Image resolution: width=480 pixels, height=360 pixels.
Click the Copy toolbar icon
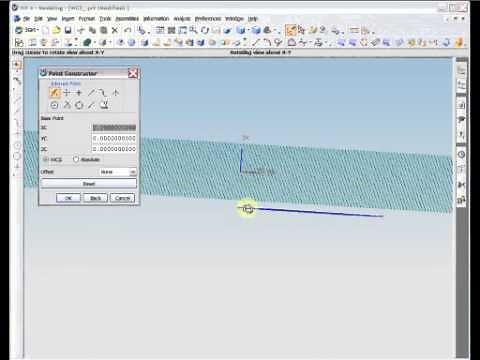click(x=92, y=30)
